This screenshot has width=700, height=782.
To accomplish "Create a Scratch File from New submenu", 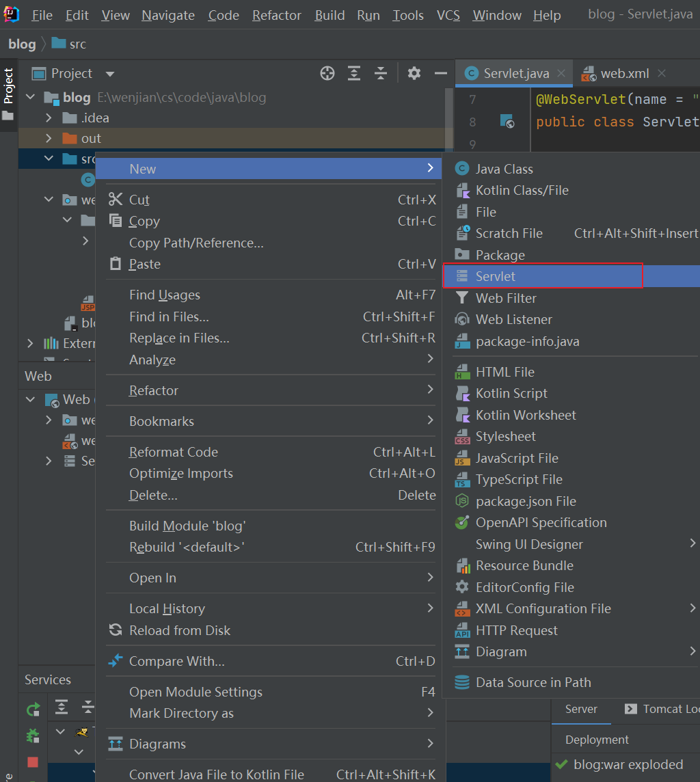I will 571,233.
